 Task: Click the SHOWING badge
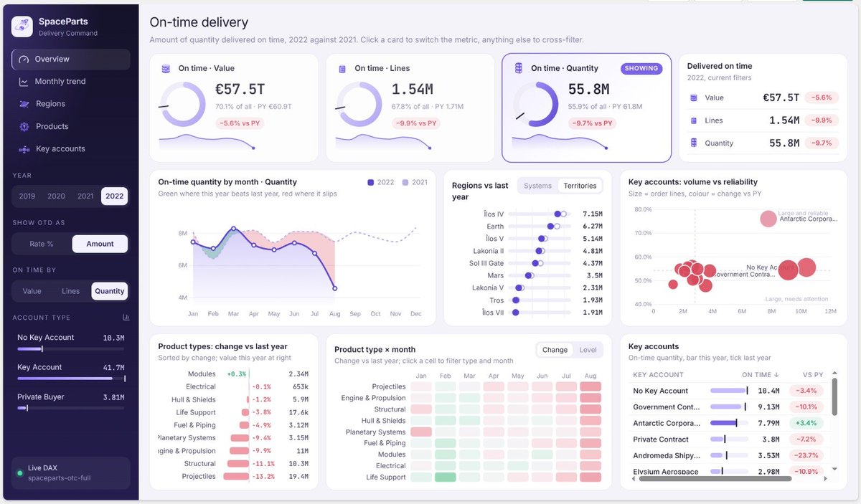coord(641,69)
